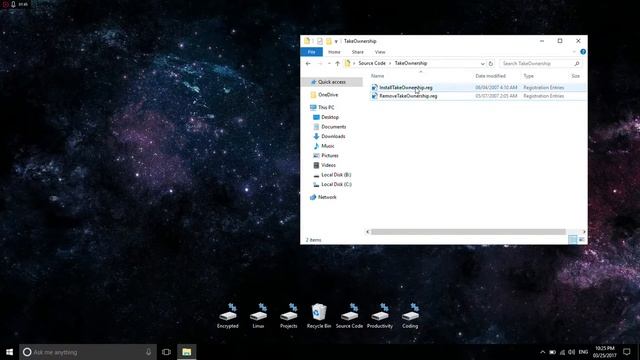
Task: Open the address bar history dropdown
Action: pyautogui.click(x=482, y=64)
